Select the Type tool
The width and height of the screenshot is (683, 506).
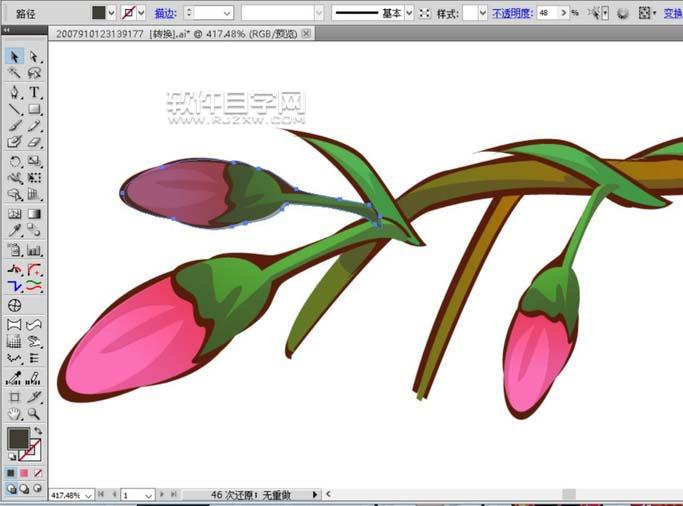(x=34, y=92)
